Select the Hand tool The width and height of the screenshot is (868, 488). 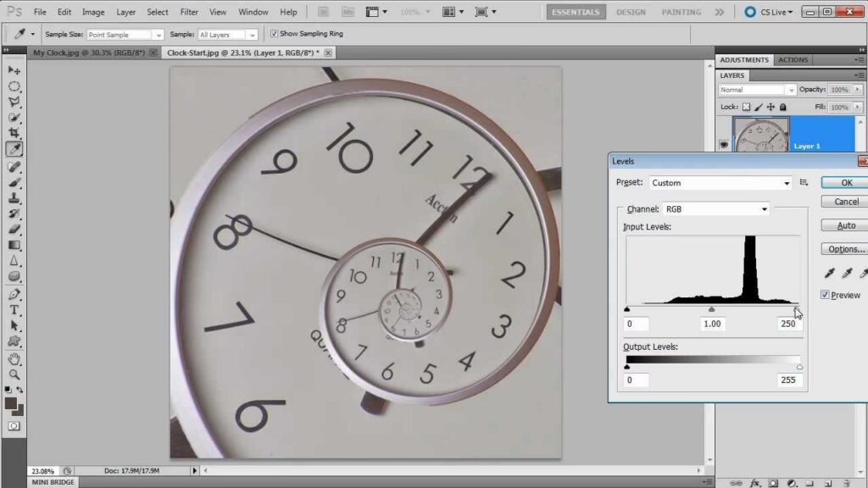coord(14,358)
